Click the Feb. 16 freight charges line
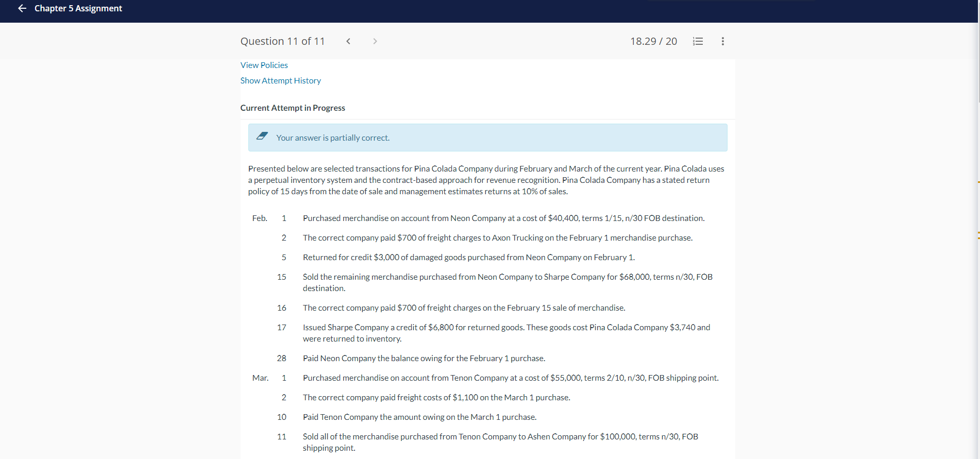980x459 pixels. pos(464,308)
